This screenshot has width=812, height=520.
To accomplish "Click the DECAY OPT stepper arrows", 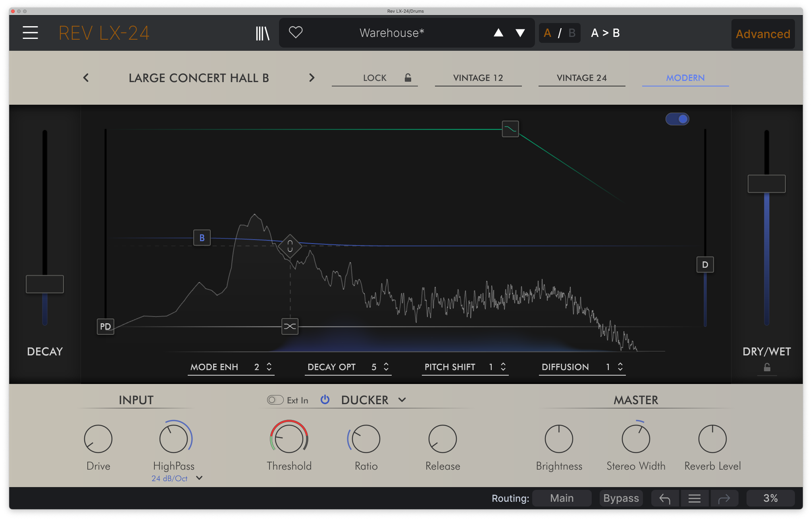I will click(x=386, y=367).
